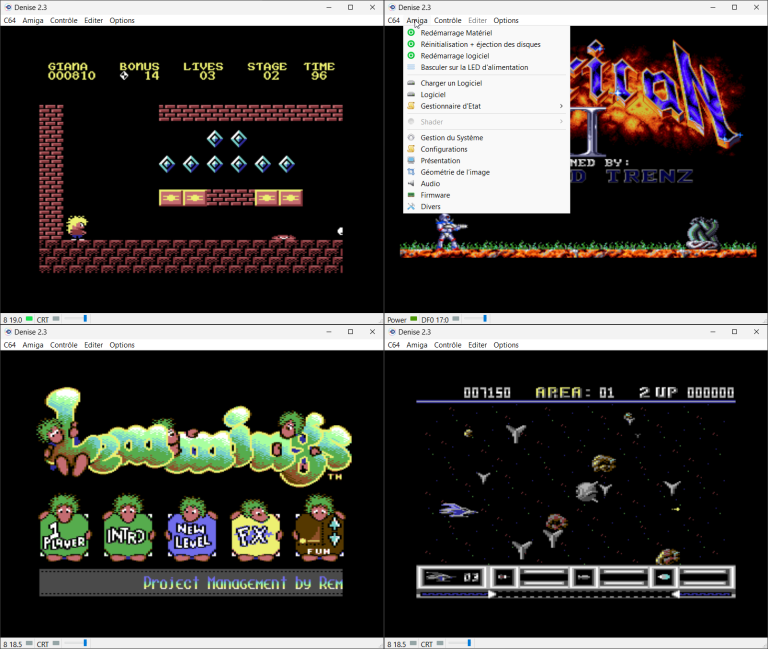Click the Divers tools icon
Screen dimensions: 768x649
pyautogui.click(x=411, y=207)
